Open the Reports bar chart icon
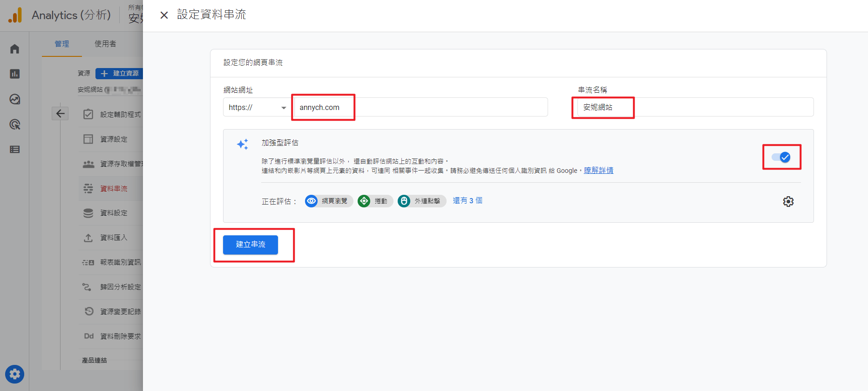 (15, 74)
